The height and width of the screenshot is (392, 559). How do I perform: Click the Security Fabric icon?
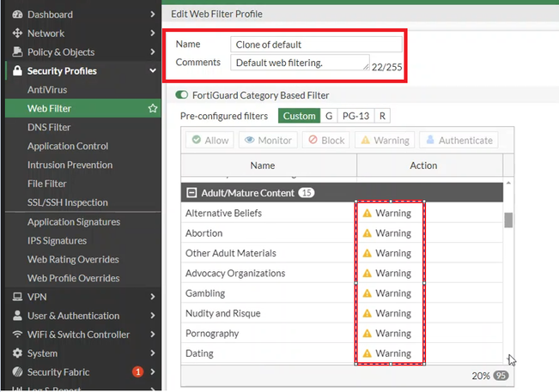[17, 371]
